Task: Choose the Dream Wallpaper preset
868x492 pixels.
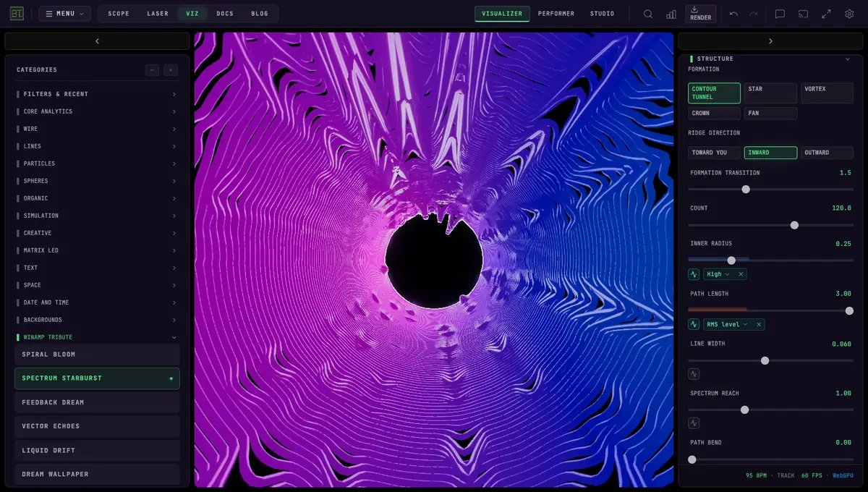Action: tap(97, 474)
